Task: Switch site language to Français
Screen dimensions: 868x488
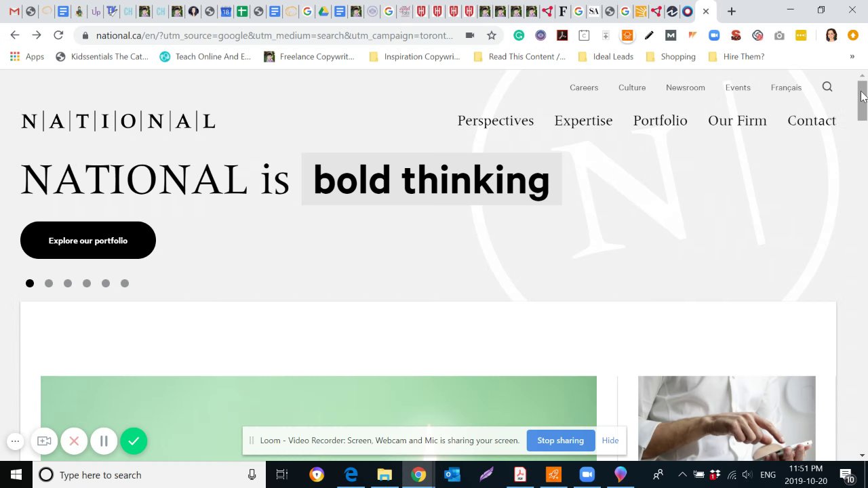Action: pyautogui.click(x=786, y=87)
